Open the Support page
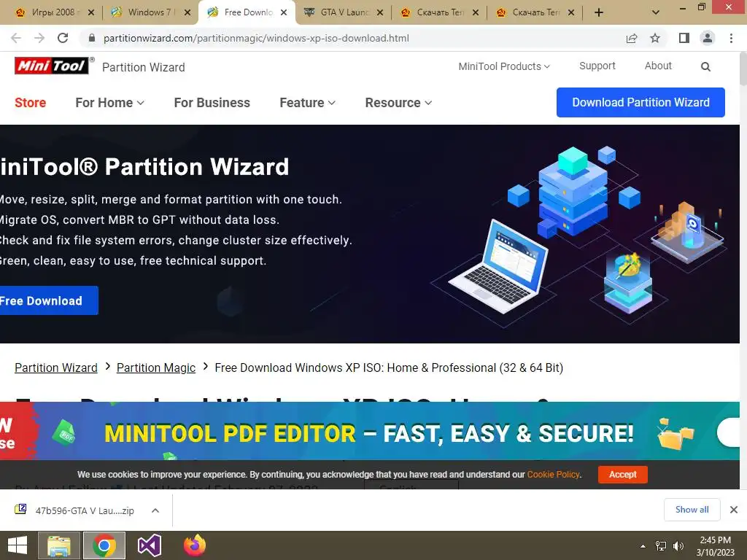Screen dimensions: 747x560 tap(597, 66)
